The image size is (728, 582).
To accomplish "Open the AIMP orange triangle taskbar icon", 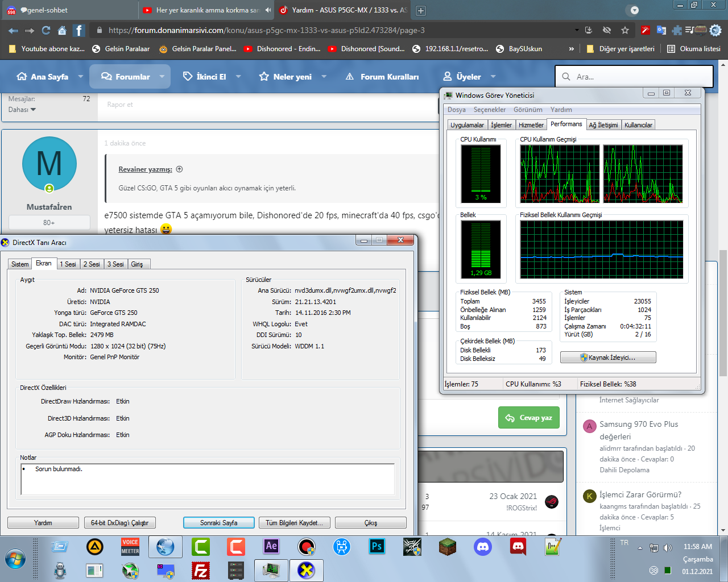I will point(95,547).
